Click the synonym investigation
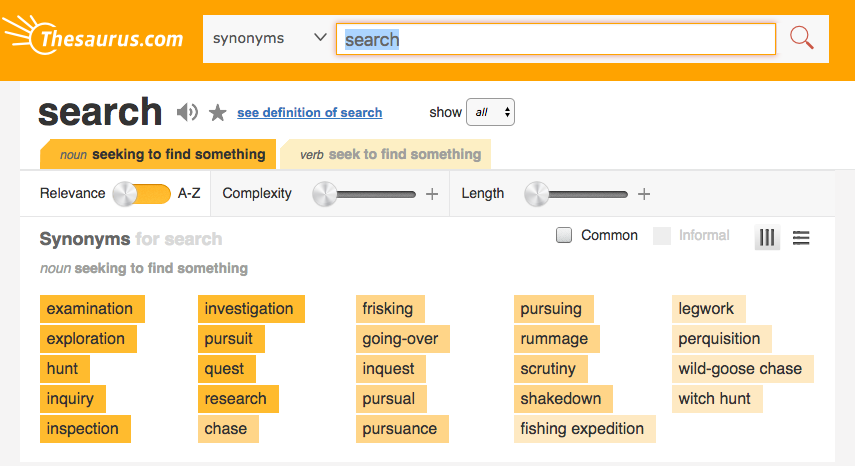This screenshot has height=466, width=855. click(x=251, y=309)
